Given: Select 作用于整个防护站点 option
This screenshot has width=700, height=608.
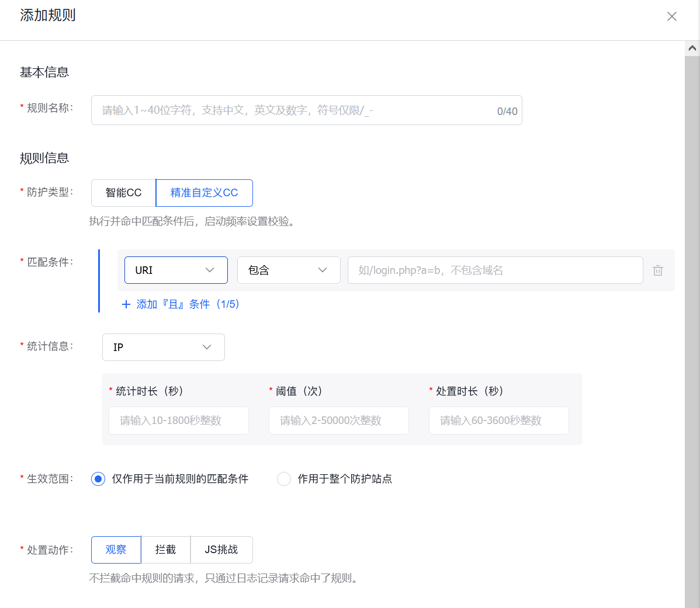Looking at the screenshot, I should coord(284,479).
